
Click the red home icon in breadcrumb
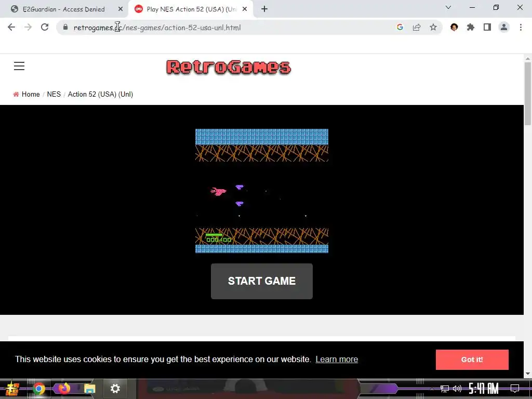(x=16, y=95)
